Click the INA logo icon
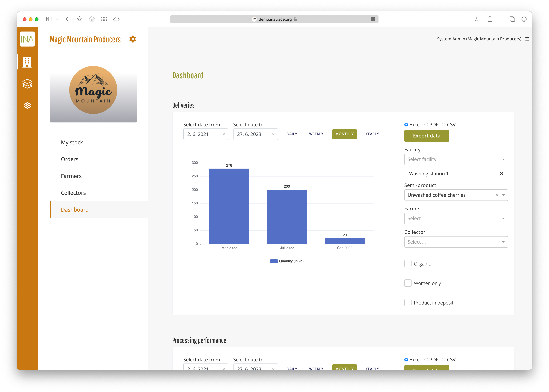549x392 pixels. pyautogui.click(x=27, y=39)
